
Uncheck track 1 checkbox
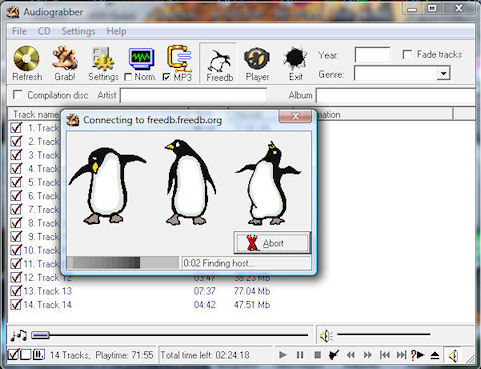pos(16,128)
